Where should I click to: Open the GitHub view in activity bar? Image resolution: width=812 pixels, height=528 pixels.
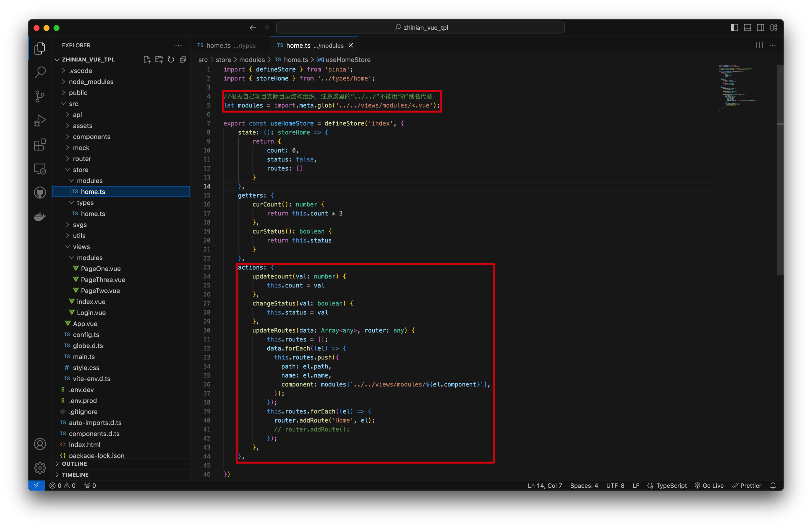click(x=40, y=193)
